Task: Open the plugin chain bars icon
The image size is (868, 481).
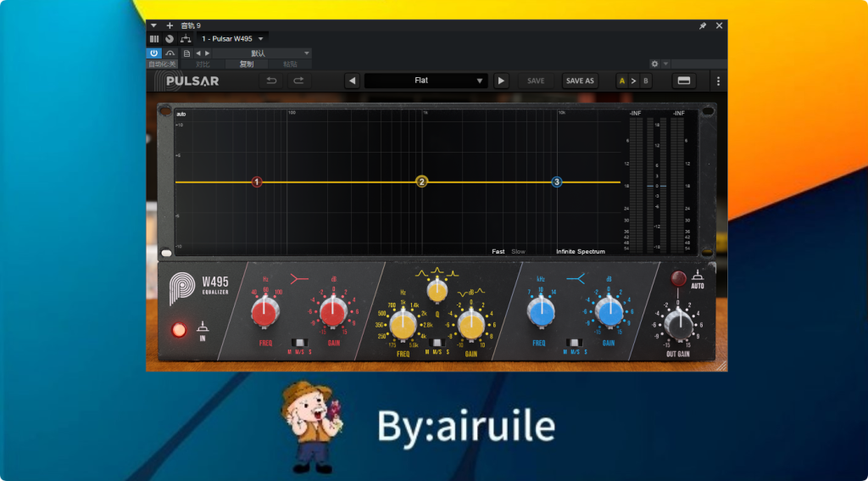Action: [154, 39]
